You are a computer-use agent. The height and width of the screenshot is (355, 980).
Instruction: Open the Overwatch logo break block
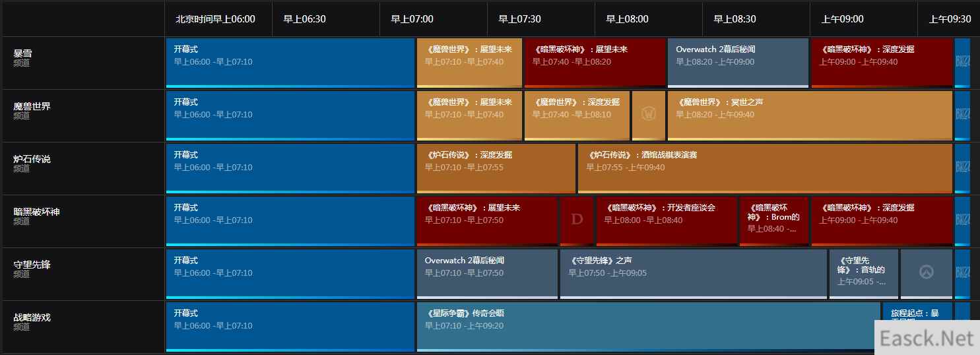coord(927,274)
